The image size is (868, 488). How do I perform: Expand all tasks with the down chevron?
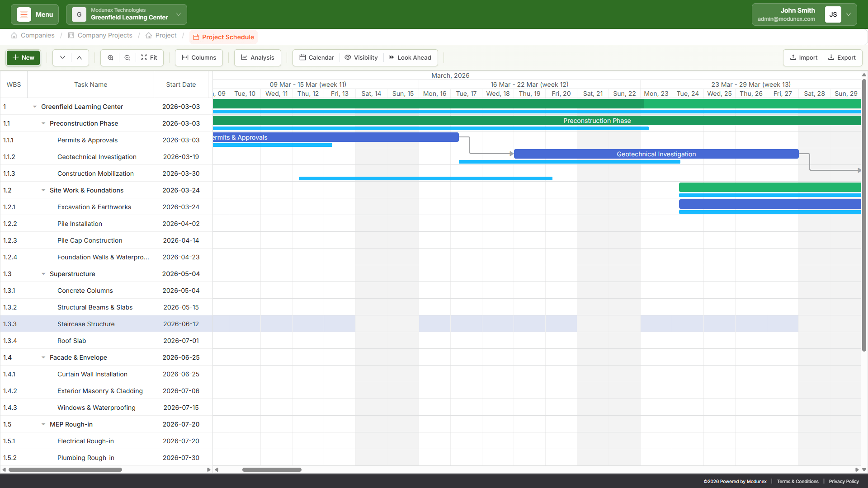[x=62, y=57]
